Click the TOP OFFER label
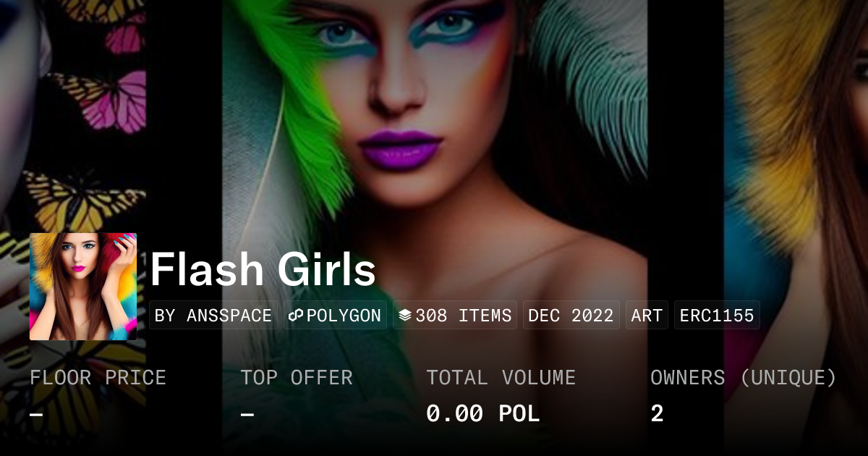Viewport: 868px width, 456px height. tap(297, 378)
